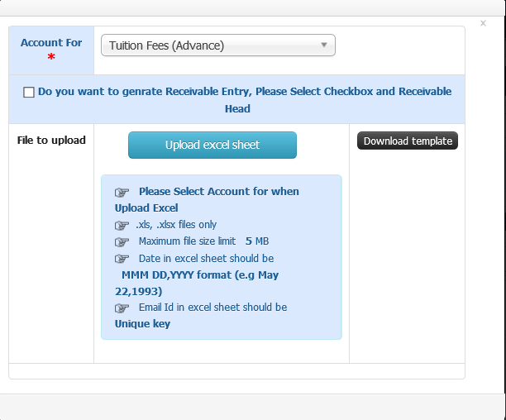This screenshot has width=506, height=420.
Task: Click the Account For dropdown arrow
Action: click(x=323, y=45)
